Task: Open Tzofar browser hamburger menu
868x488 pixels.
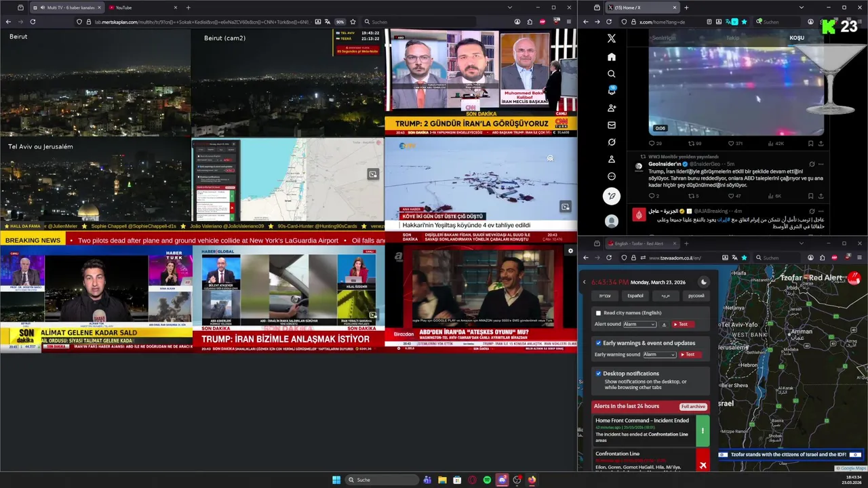Action: 858,258
